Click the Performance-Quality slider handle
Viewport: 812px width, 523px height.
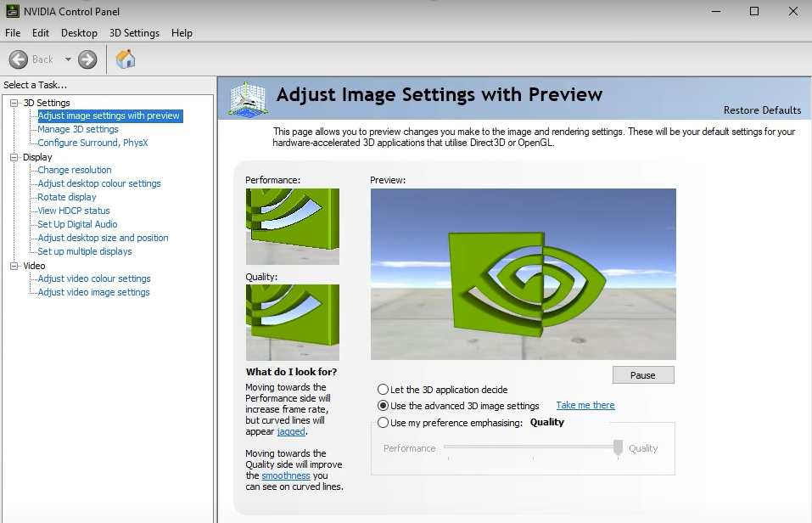(x=618, y=447)
